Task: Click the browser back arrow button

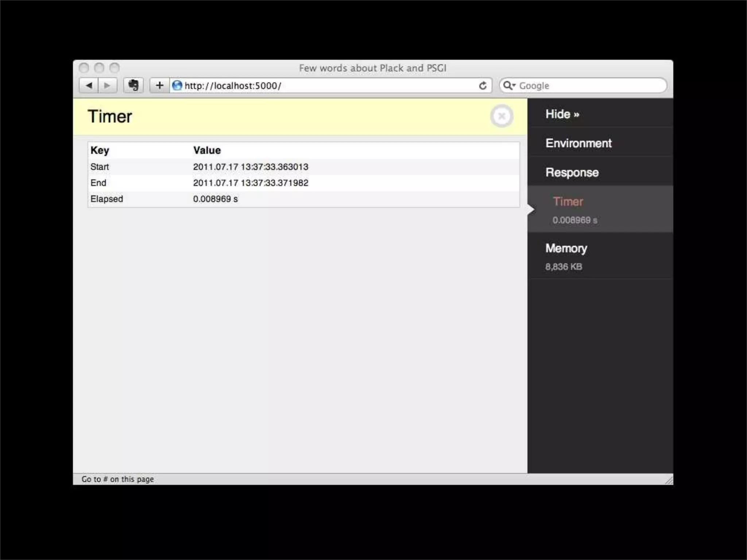Action: tap(89, 86)
